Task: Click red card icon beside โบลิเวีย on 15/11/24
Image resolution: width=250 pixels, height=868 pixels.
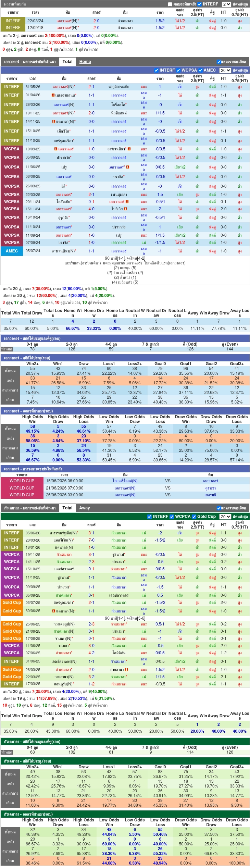Action: pos(125,209)
